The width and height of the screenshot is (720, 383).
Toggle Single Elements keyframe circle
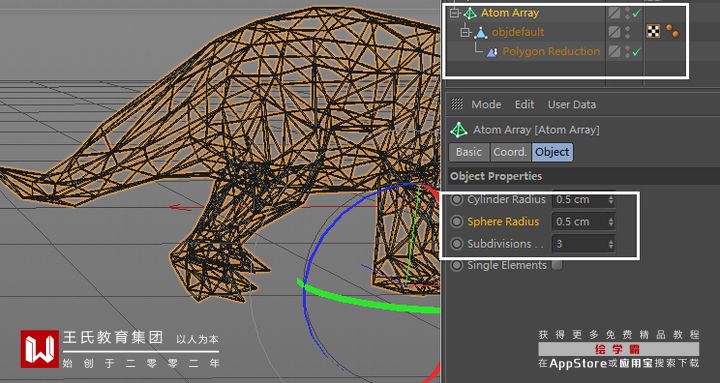[456, 265]
